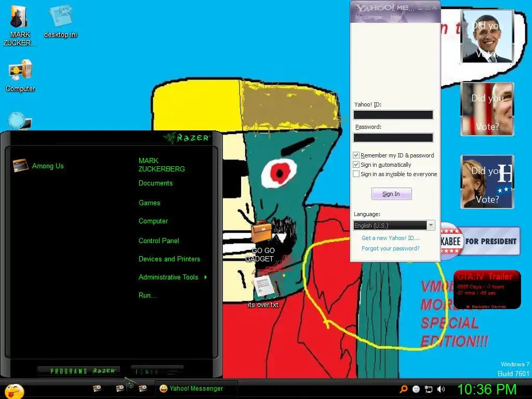The image size is (532, 399).
Task: Open Devices and Printers
Action: coord(169,259)
